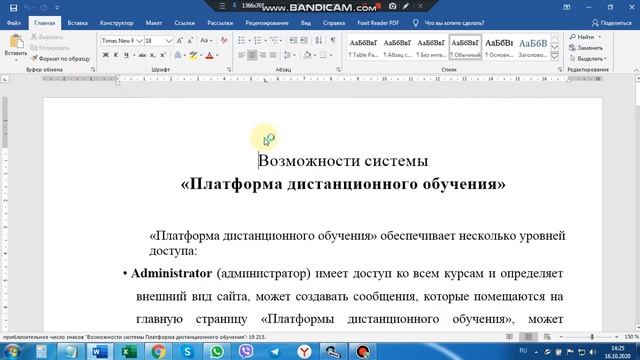Apply red font color
Screen dimensions: 640x360
point(209,55)
